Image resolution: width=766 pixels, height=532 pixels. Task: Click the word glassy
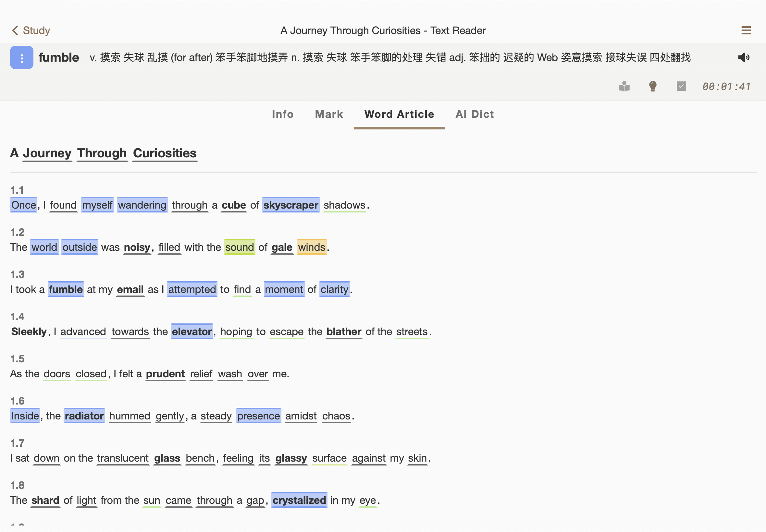291,458
